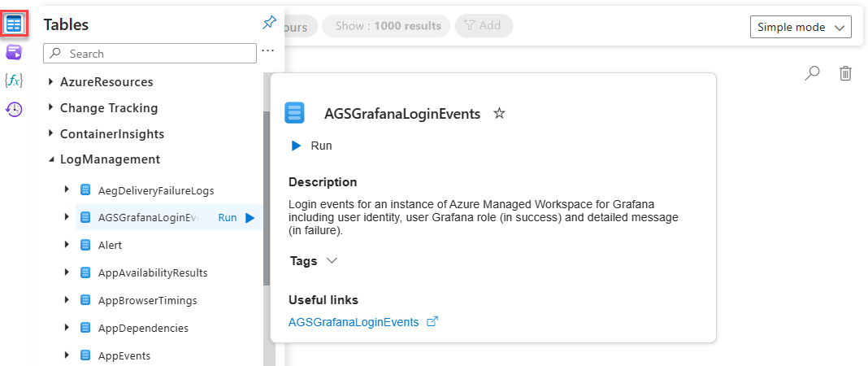Open the AGSGrafanaLoginEvents useful link
868x366 pixels.
354,322
